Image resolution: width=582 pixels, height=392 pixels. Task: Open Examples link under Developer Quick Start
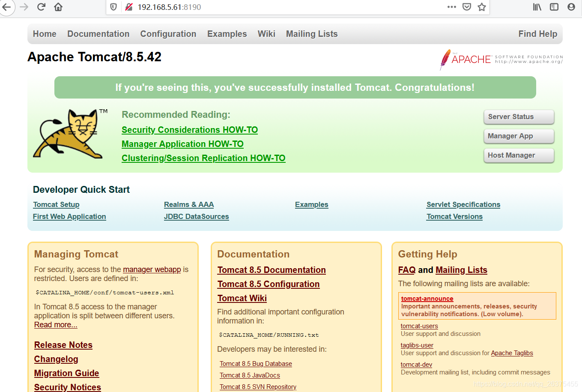pyautogui.click(x=312, y=205)
